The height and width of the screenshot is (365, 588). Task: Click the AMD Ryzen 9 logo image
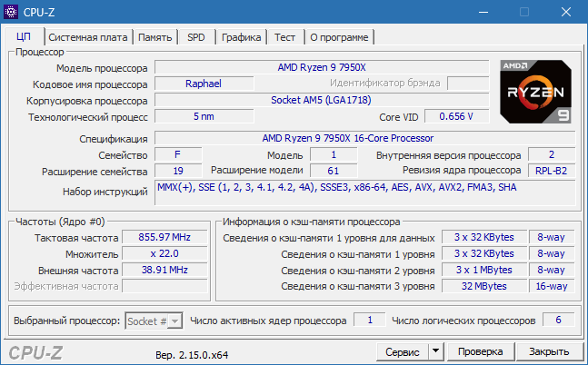coord(535,92)
